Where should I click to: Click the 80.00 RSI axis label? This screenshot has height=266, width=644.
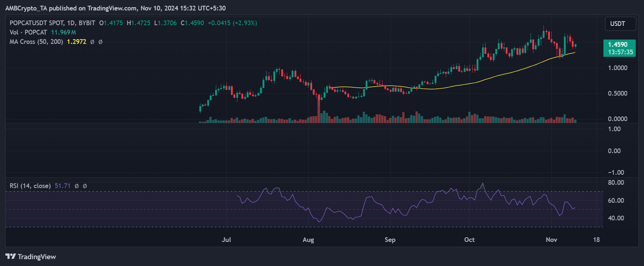pyautogui.click(x=616, y=183)
